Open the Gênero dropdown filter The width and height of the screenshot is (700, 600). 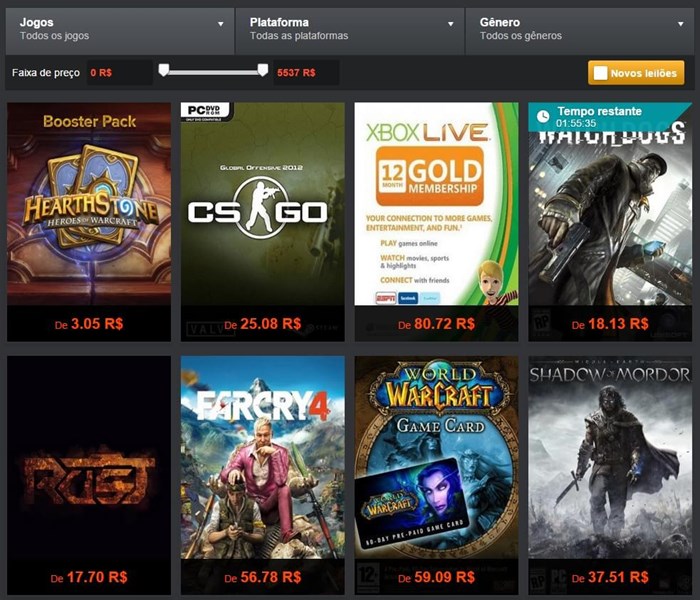coord(580,30)
